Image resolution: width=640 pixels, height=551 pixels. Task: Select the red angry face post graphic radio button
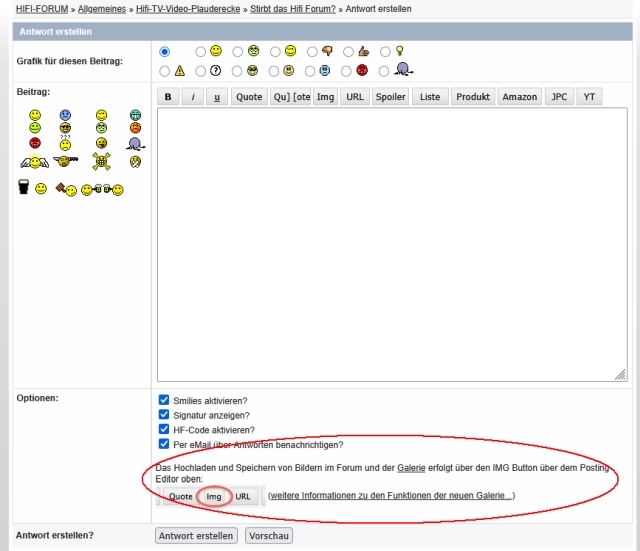[x=346, y=71]
